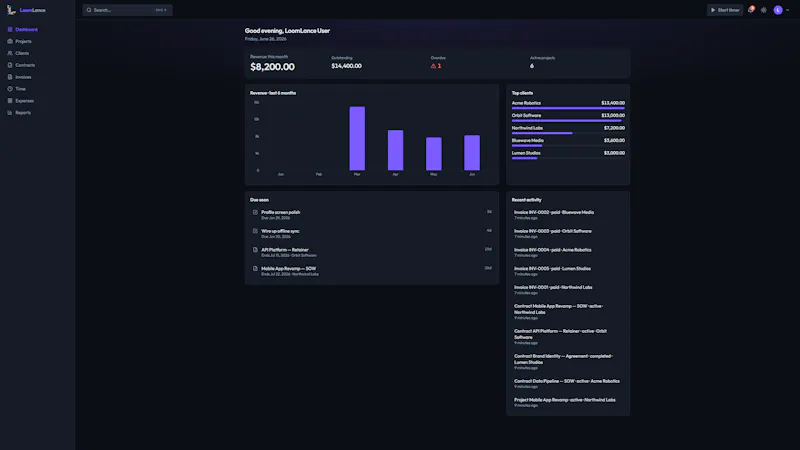This screenshot has width=800, height=450.
Task: Click the May revenue bar
Action: pos(434,154)
